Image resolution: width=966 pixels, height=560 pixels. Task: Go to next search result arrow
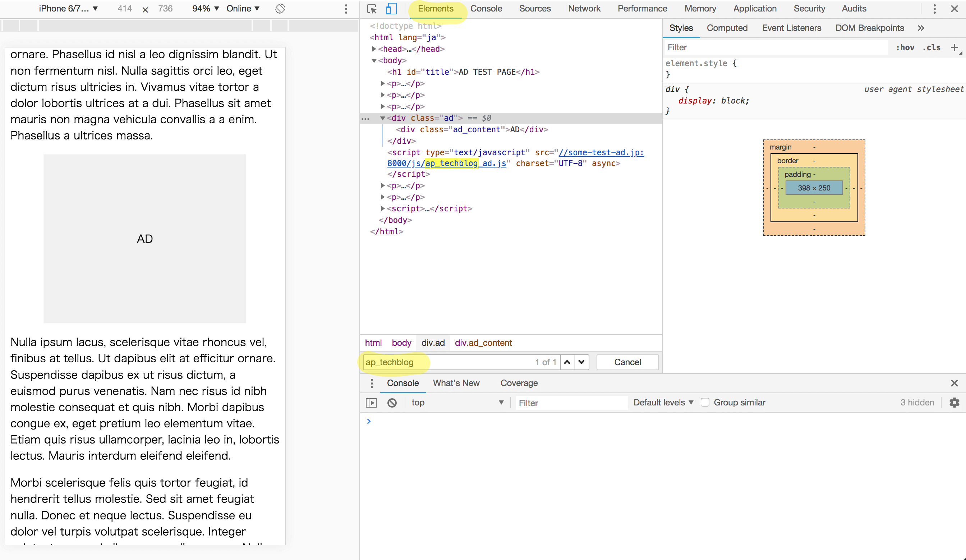[x=581, y=362]
